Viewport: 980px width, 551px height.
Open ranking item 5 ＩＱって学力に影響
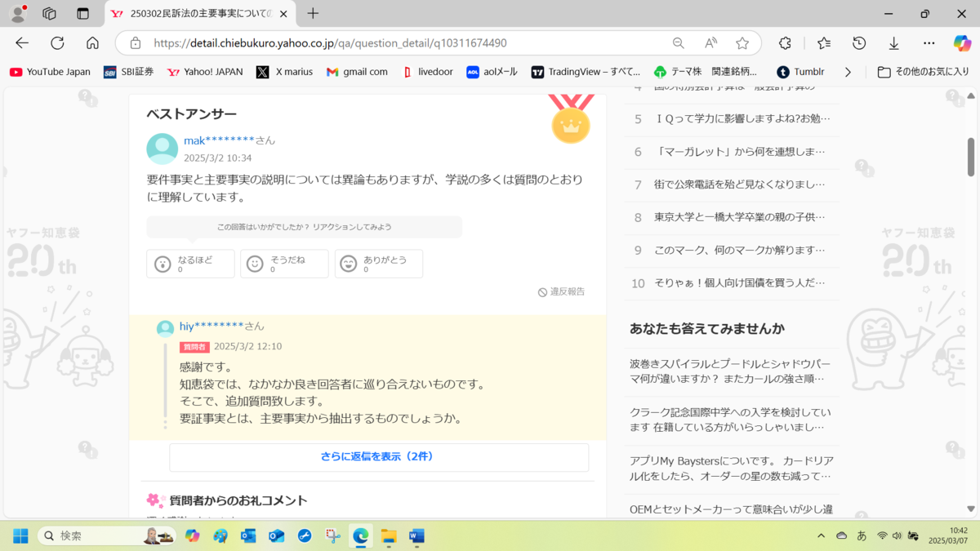[x=732, y=119]
